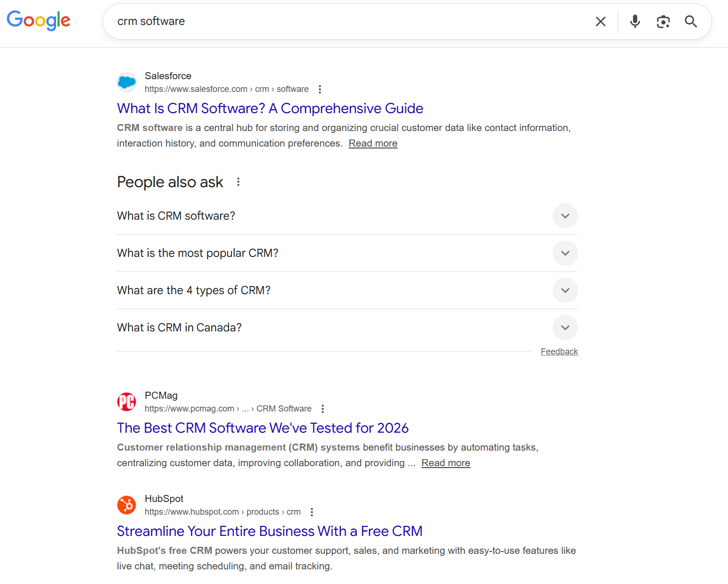Open the Feedback link

click(559, 351)
